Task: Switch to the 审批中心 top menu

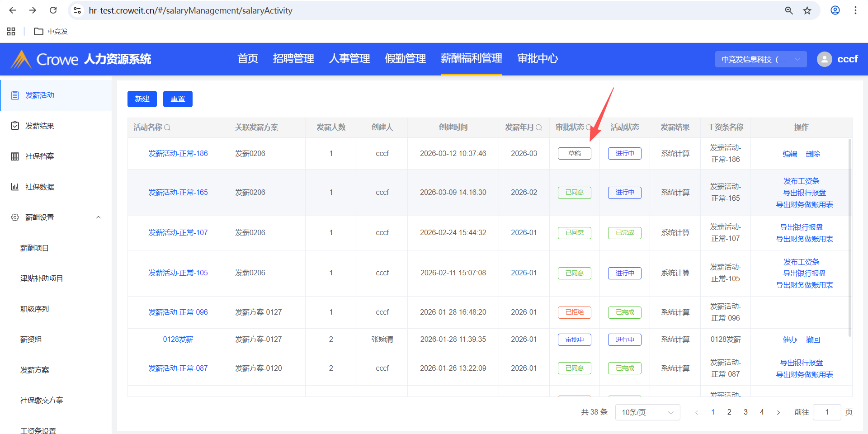Action: 537,59
